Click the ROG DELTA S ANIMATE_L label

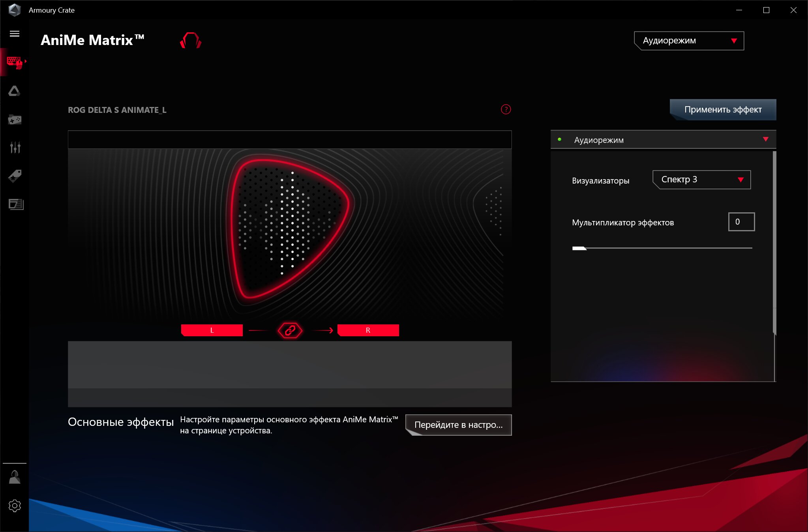(x=117, y=110)
